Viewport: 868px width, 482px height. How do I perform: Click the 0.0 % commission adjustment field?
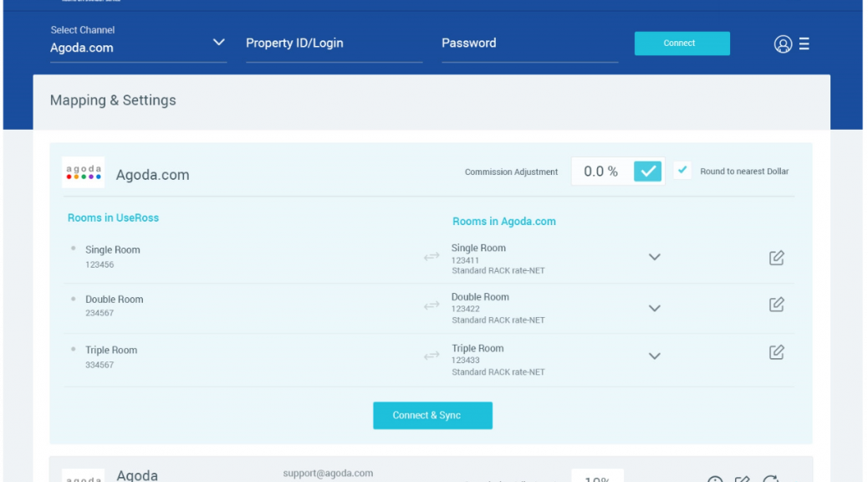point(602,172)
